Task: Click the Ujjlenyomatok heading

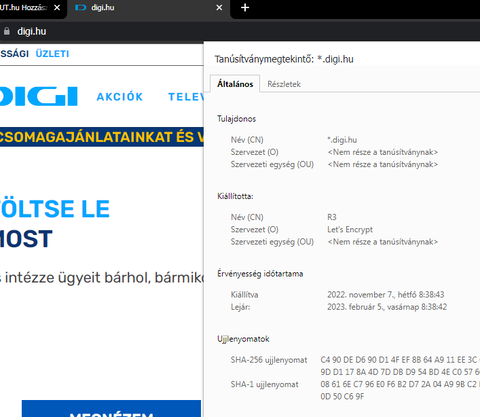Action: pyautogui.click(x=243, y=339)
